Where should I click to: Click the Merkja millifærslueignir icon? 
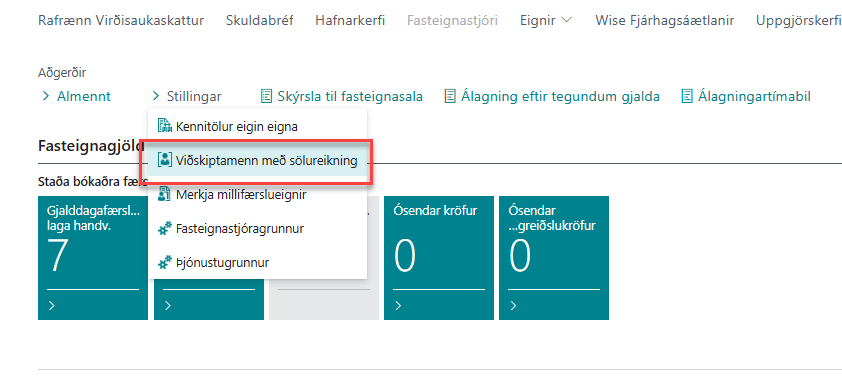[164, 194]
